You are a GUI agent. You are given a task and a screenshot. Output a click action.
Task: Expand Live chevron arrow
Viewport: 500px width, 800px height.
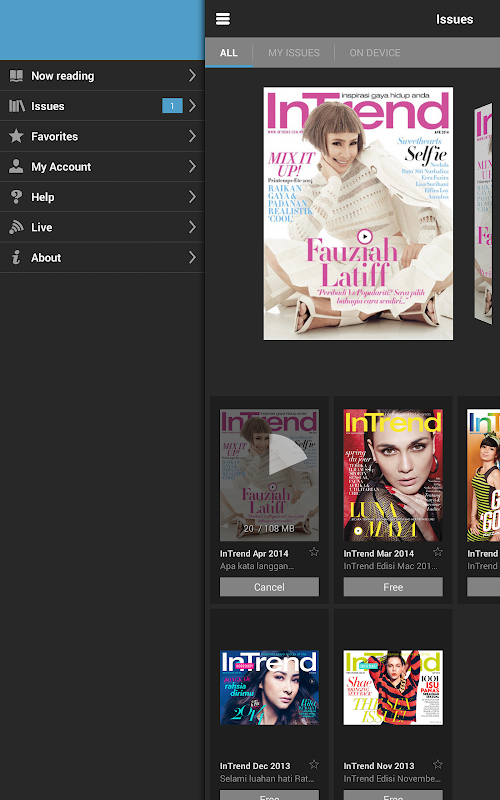[x=192, y=227]
